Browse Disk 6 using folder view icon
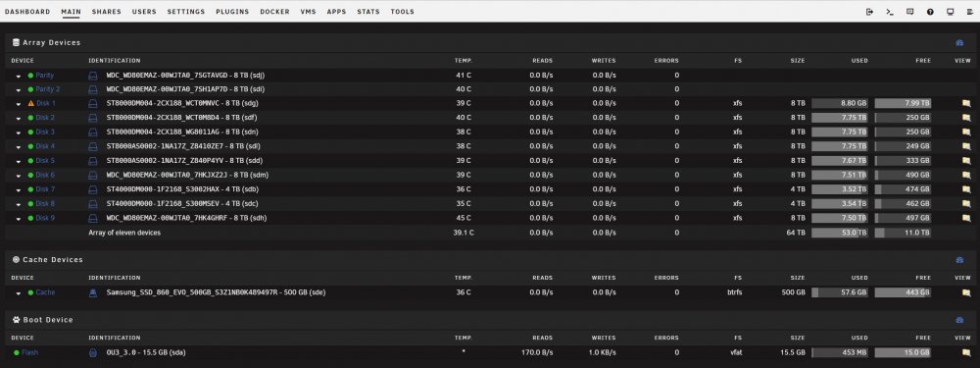Image resolution: width=980 pixels, height=368 pixels. [x=965, y=176]
